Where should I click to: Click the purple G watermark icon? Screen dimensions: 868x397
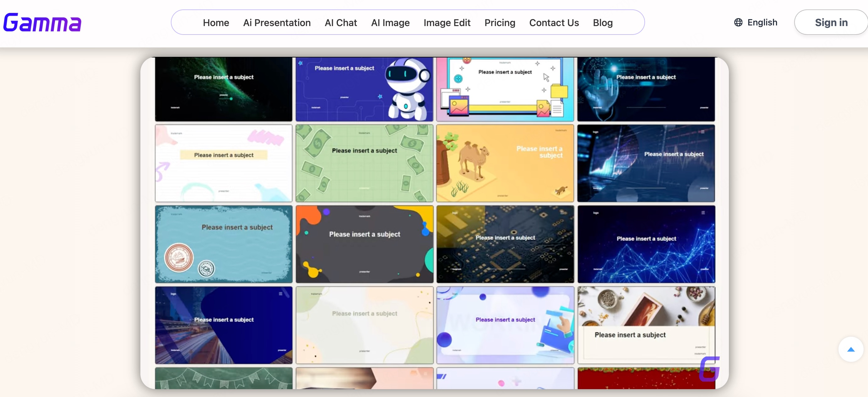[709, 369]
